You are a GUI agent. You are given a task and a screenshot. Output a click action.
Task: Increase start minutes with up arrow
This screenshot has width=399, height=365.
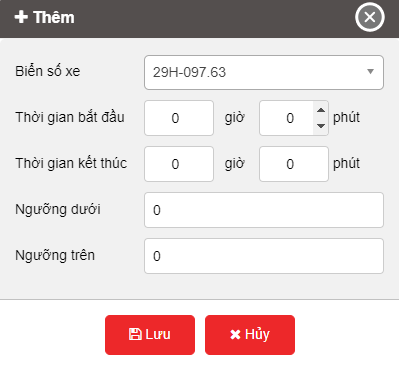click(x=321, y=110)
